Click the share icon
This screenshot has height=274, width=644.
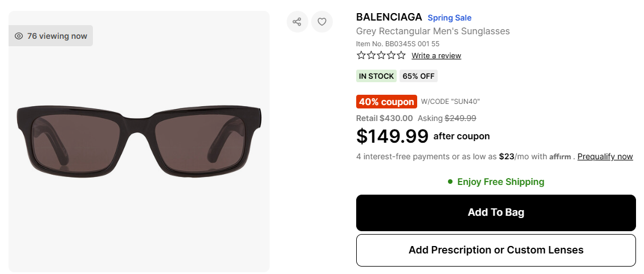pos(297,22)
